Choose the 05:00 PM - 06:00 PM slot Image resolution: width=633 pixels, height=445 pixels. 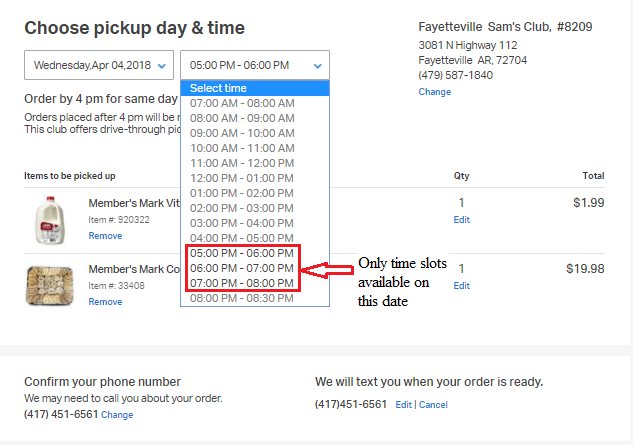[x=242, y=253]
